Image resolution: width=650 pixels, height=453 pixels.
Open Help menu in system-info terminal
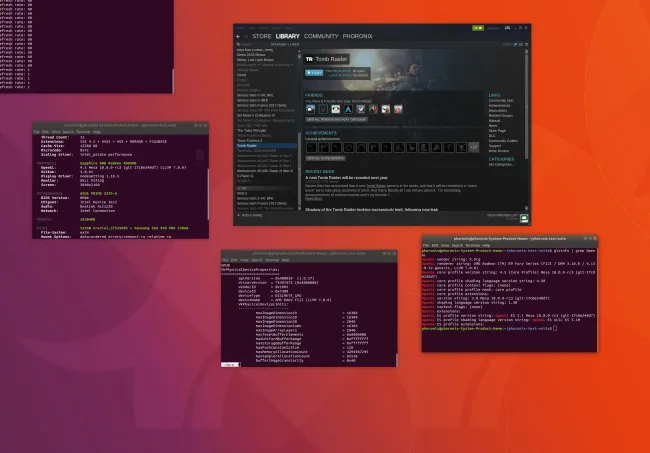(97, 132)
